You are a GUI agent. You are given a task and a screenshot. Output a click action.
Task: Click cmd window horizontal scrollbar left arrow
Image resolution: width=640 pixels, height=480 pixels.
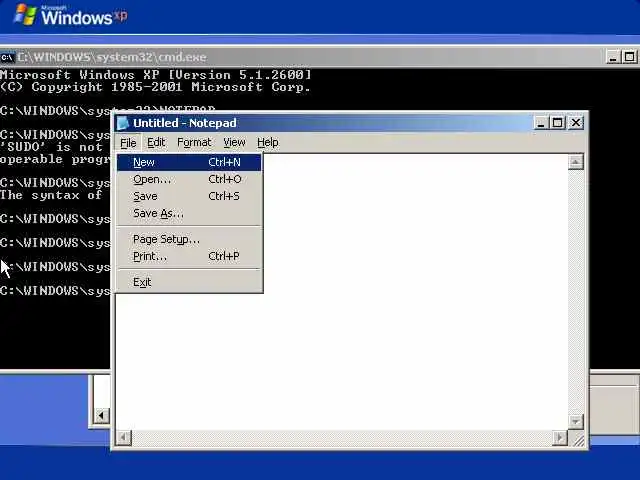[101, 416]
